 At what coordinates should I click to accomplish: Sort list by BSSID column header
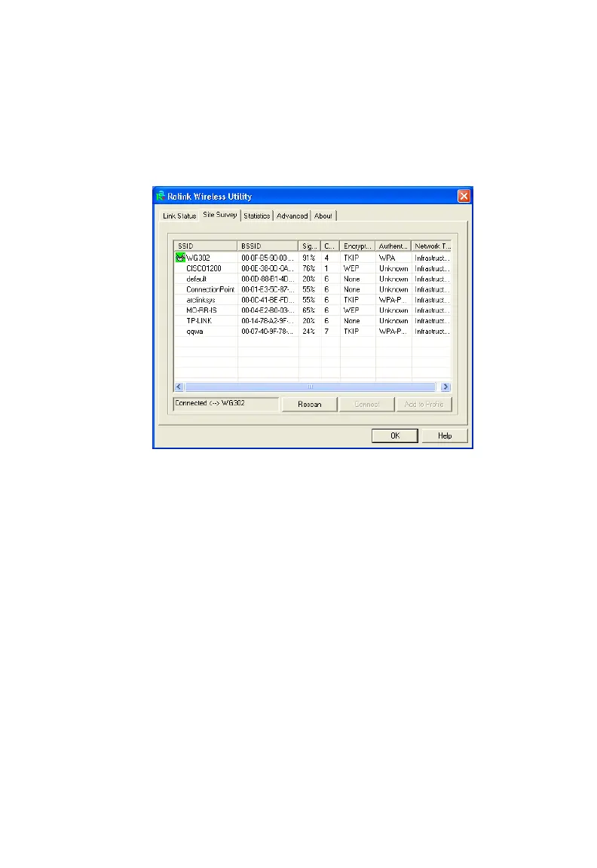tap(268, 246)
